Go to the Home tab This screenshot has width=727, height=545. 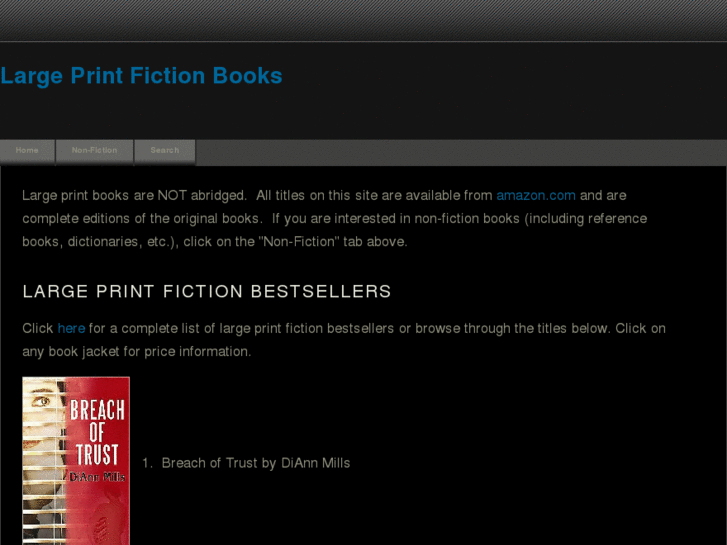27,150
